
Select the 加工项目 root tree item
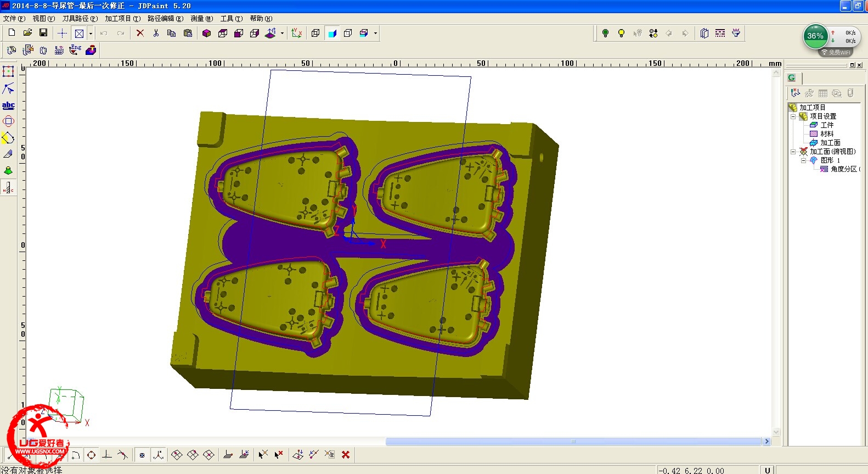812,108
